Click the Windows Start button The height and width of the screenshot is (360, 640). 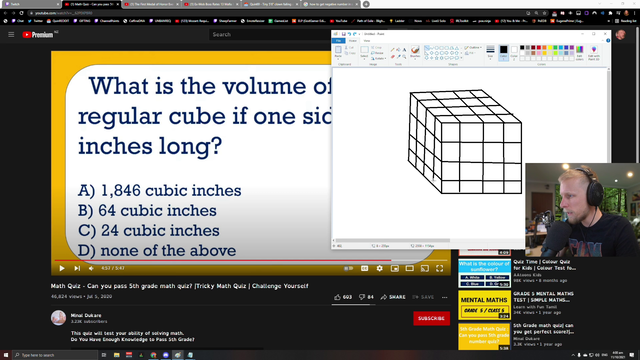pyautogui.click(x=6, y=355)
